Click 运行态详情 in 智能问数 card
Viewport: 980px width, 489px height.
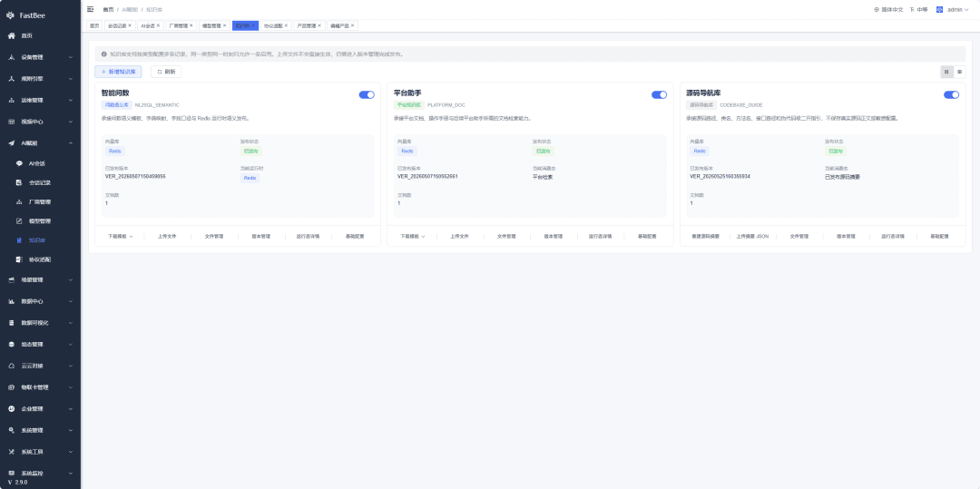tap(308, 237)
